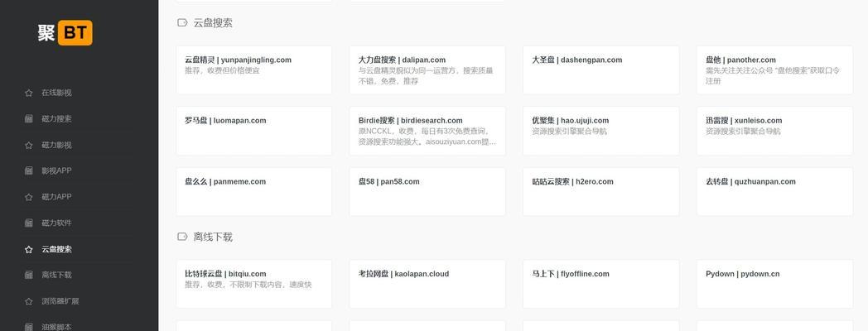Click the 聚BT logo
Screen dimensions: 868x331
(65, 32)
